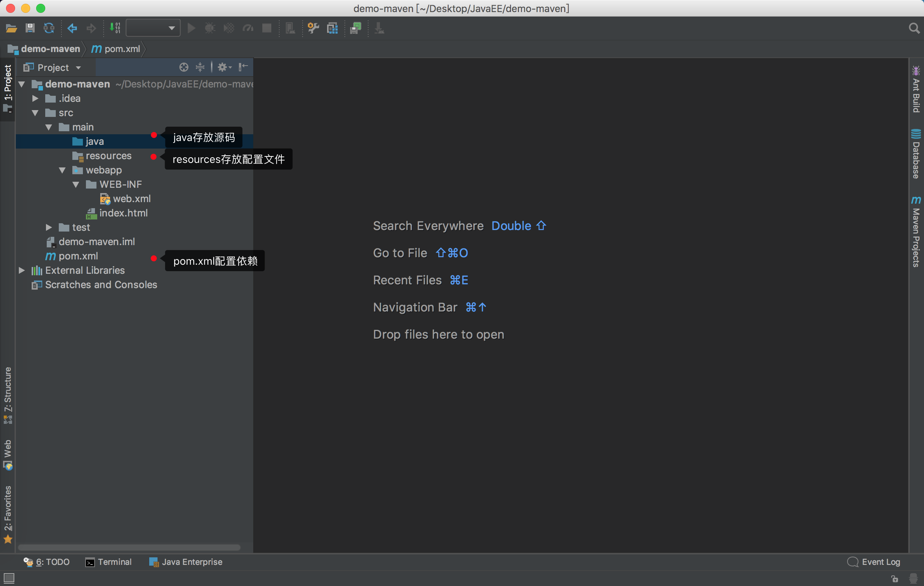Click the Open folder toolbar icon

(11, 28)
